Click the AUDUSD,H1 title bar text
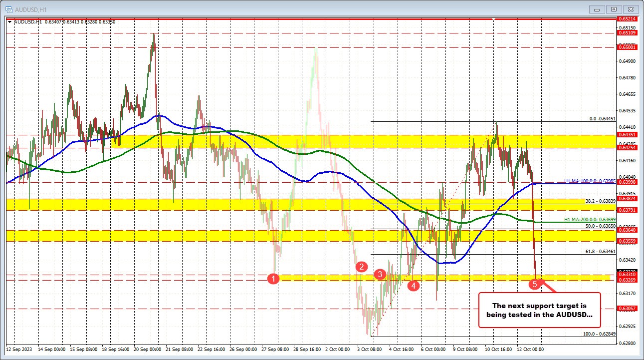 [x=30, y=8]
